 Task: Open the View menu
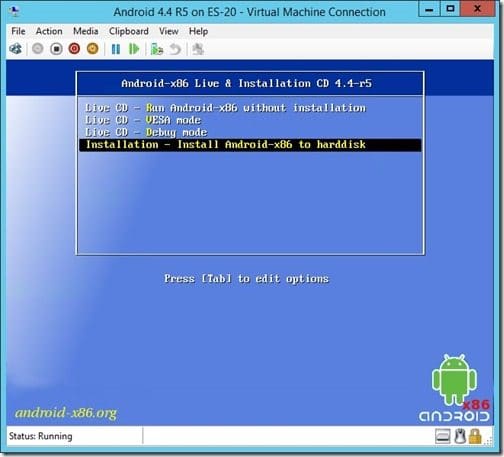point(168,31)
